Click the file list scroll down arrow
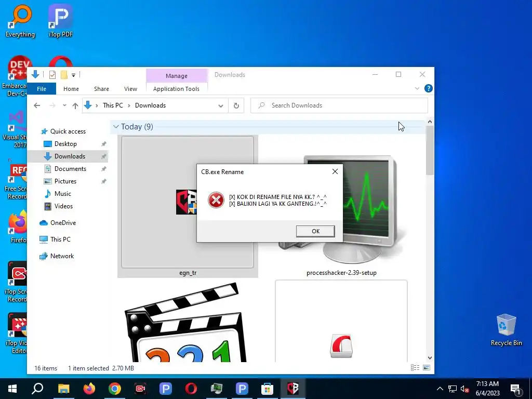This screenshot has height=399, width=532. click(430, 357)
